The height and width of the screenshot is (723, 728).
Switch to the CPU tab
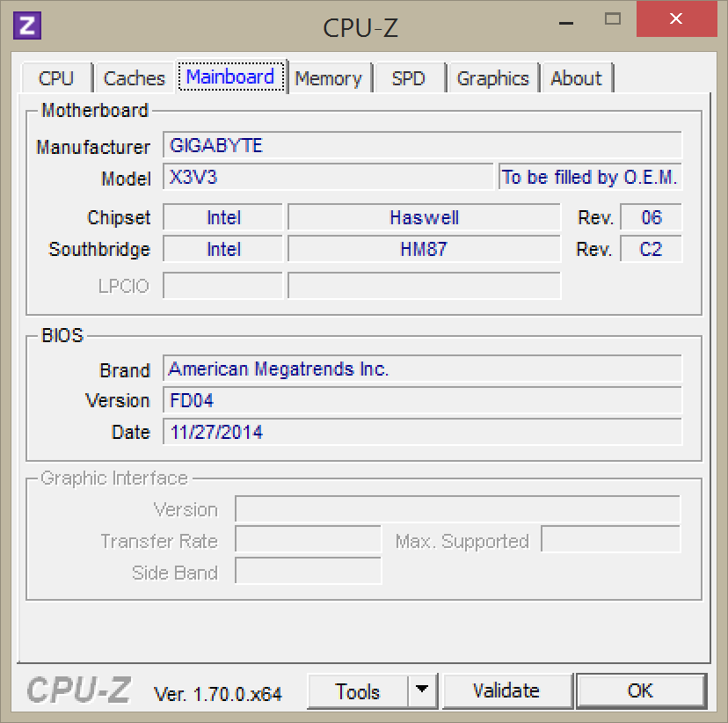pyautogui.click(x=56, y=78)
